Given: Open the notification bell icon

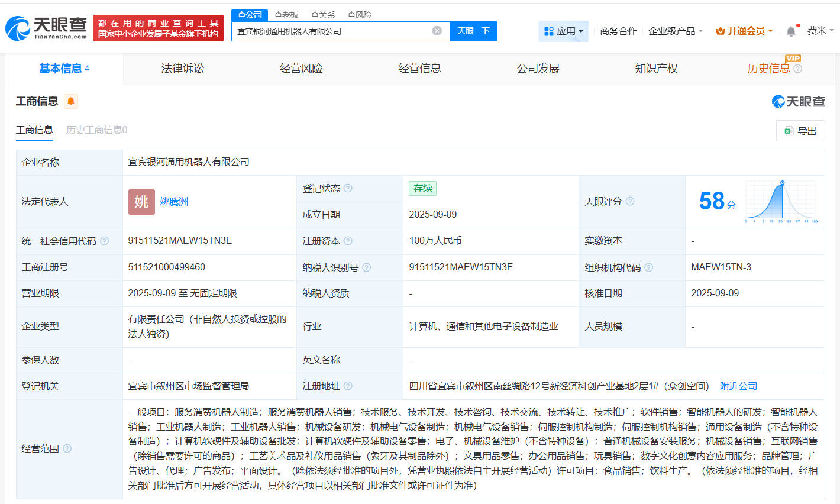Looking at the screenshot, I should 790,29.
